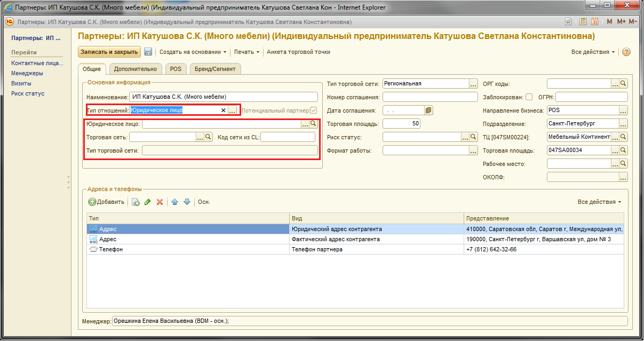Open the magnifier next to Риск статус field
Screen dimensions: 644x341
coord(473,137)
